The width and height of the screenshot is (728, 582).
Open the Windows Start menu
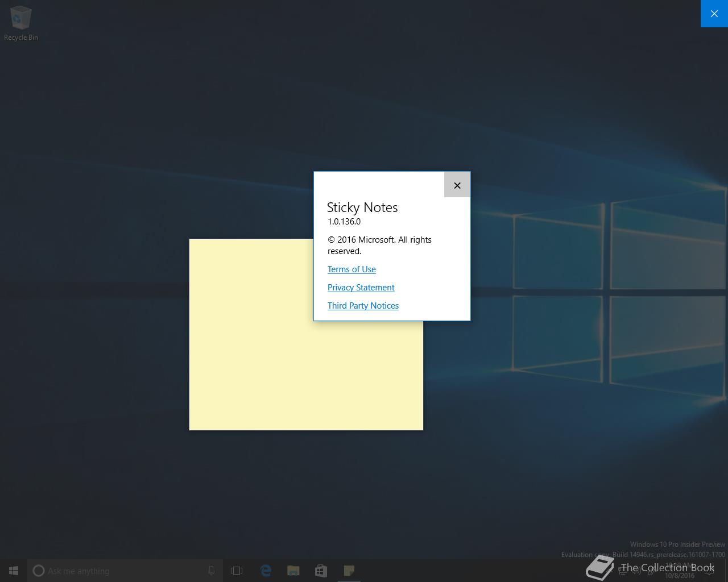click(14, 571)
